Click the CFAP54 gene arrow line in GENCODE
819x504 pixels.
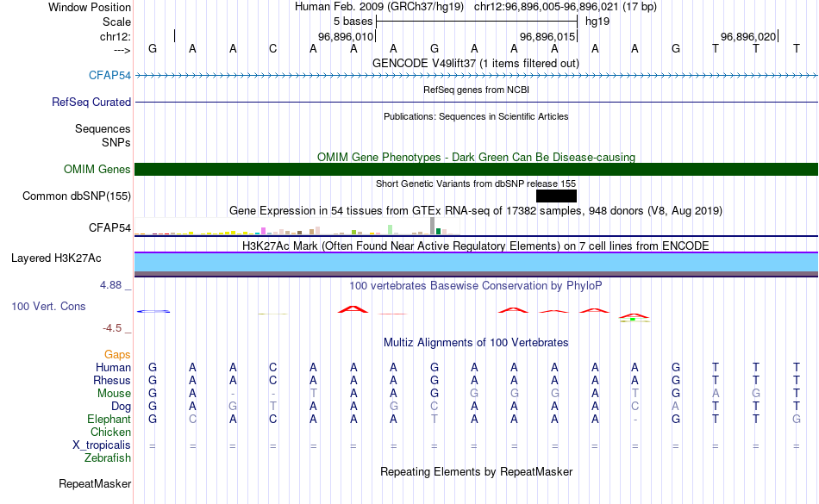477,76
